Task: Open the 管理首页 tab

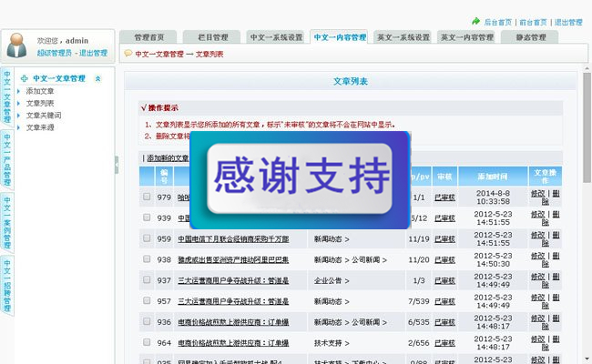Action: click(x=148, y=37)
